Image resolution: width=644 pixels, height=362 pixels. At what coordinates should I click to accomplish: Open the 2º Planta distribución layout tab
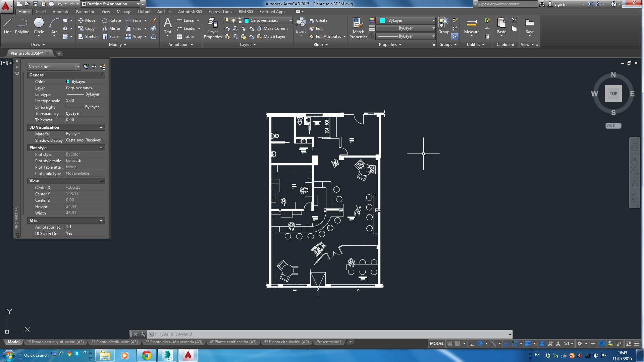[114, 342]
